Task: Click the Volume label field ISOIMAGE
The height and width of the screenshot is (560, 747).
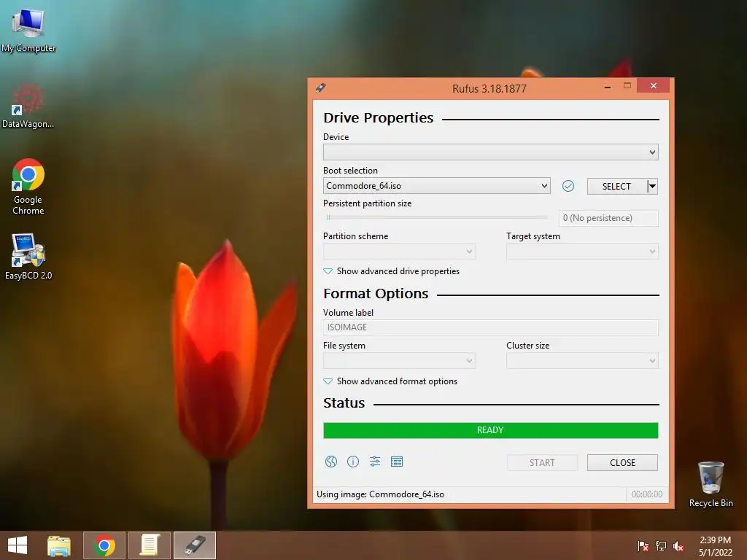Action: [491, 327]
